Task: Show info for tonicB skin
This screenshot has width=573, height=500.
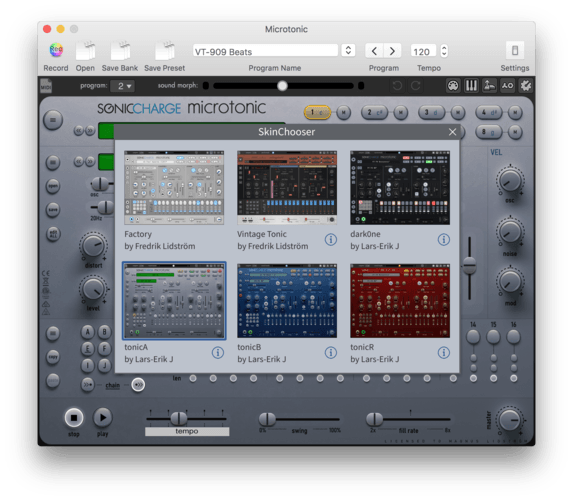Action: click(x=331, y=353)
